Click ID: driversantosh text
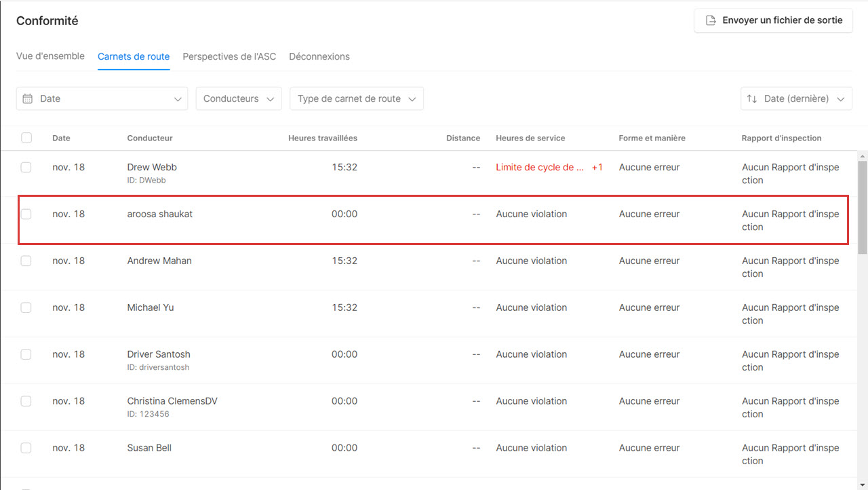Screen dimensions: 868x490 (158, 368)
